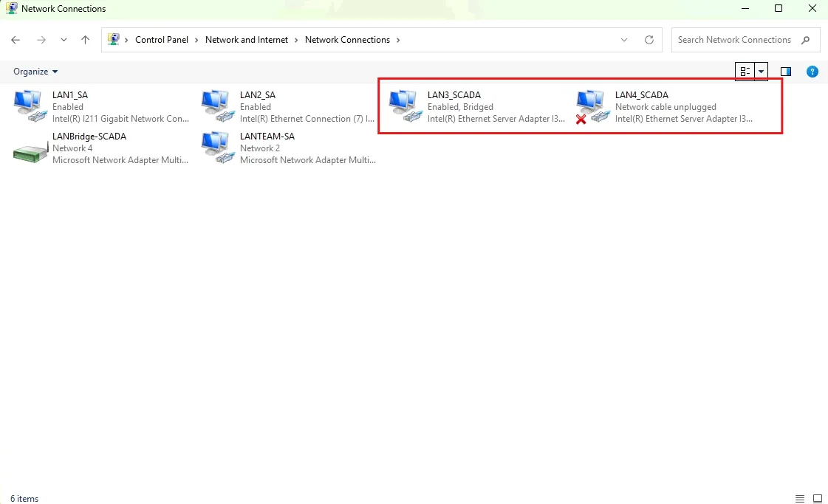Go back using the Back arrow
The image size is (828, 504).
[16, 40]
